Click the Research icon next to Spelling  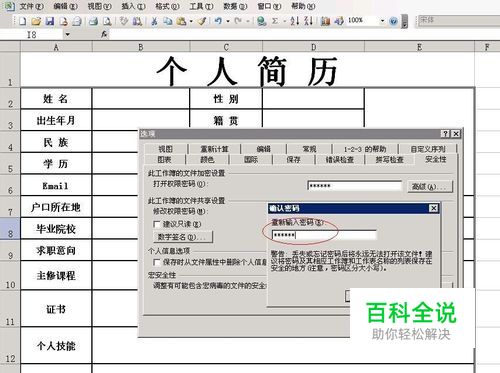pos(137,21)
